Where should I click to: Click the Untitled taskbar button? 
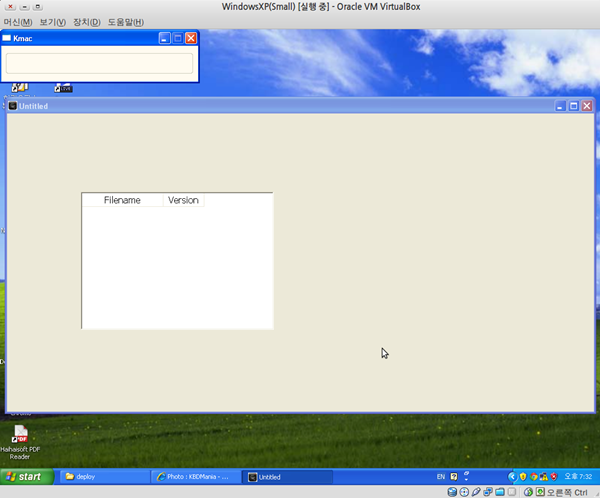(287, 477)
